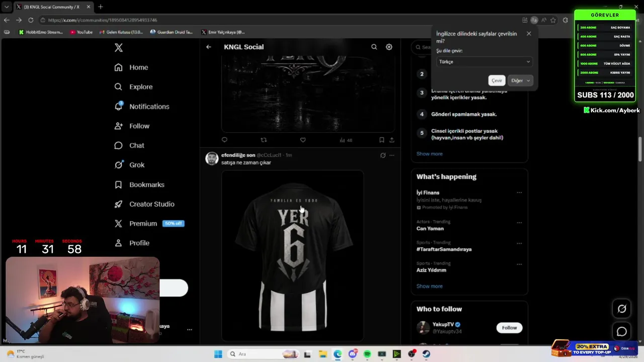
Task: Open community settings gear icon
Action: pos(389,47)
